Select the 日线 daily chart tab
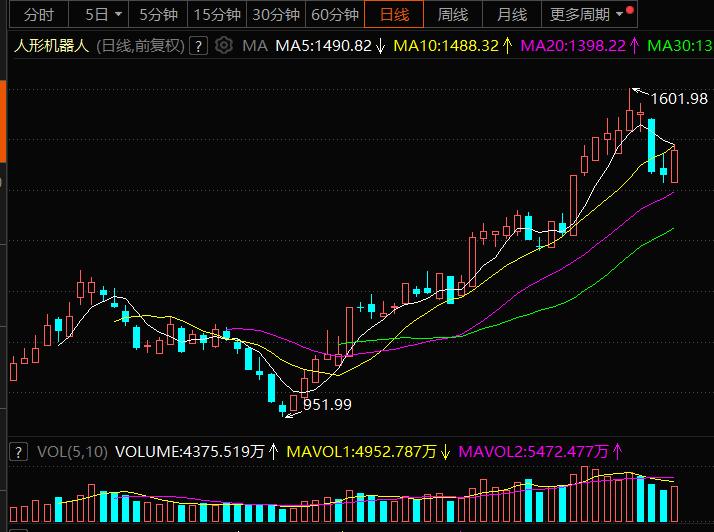The height and width of the screenshot is (532, 714). click(394, 15)
